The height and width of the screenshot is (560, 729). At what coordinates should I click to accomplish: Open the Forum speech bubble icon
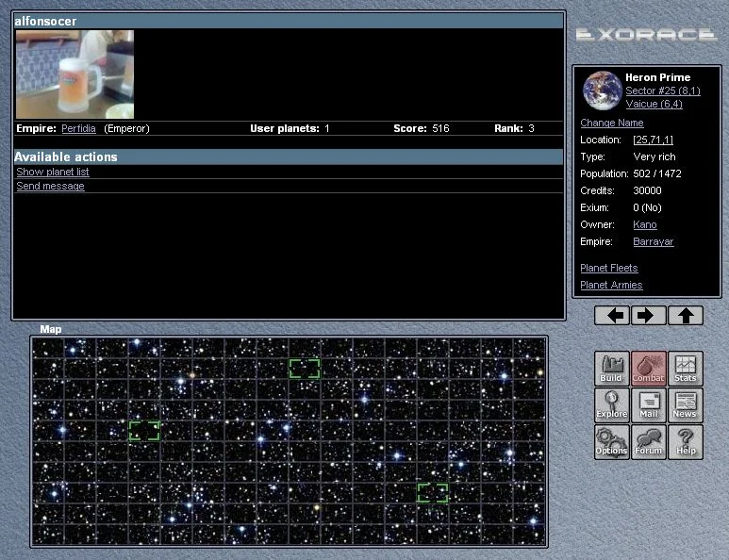pyautogui.click(x=648, y=441)
